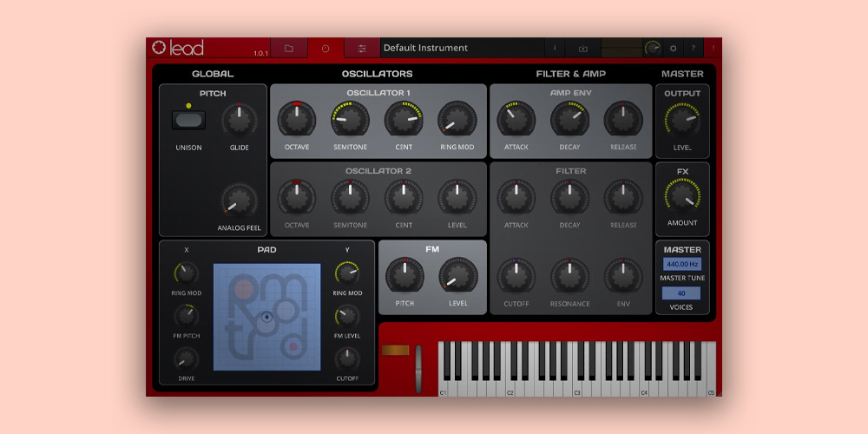Toggle the Filter envelope section header
Image resolution: width=868 pixels, height=434 pixels.
tap(570, 171)
